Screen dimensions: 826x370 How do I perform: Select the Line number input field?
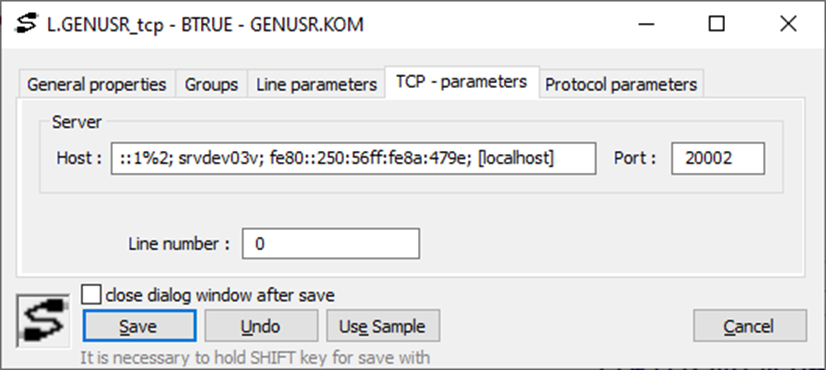331,244
